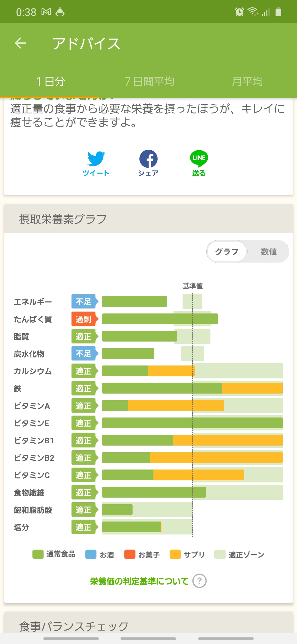Open the 7日間平均 tab
The width and height of the screenshot is (297, 644).
149,81
